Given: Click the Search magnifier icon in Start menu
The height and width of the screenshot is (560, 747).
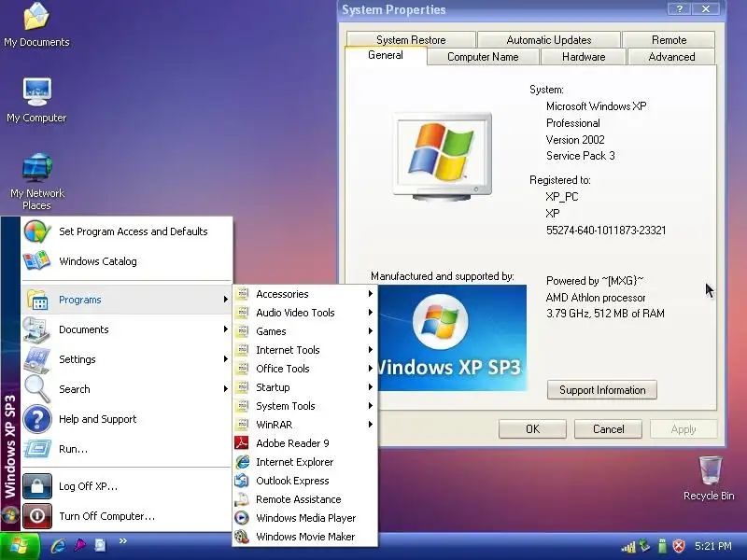Looking at the screenshot, I should pyautogui.click(x=37, y=389).
